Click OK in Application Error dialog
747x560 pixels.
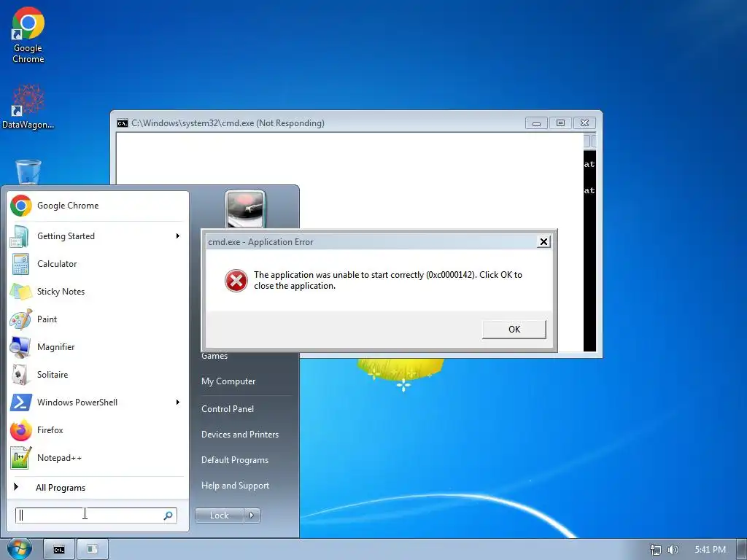(x=514, y=329)
